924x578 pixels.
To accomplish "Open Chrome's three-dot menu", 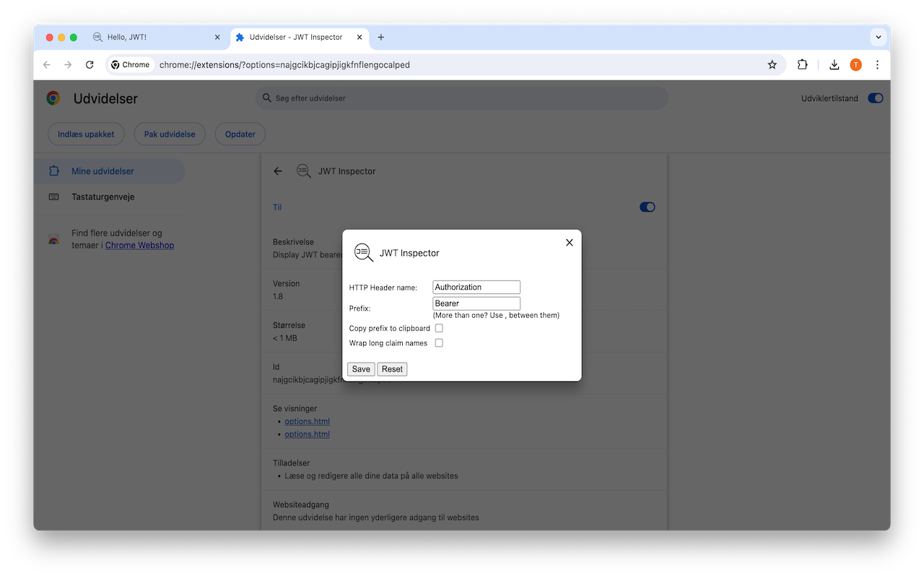I will click(877, 64).
